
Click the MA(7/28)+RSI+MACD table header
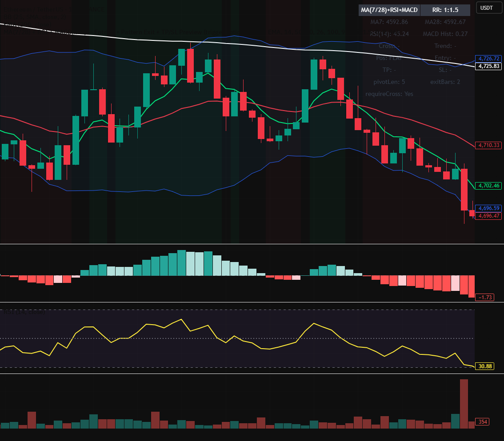[389, 10]
